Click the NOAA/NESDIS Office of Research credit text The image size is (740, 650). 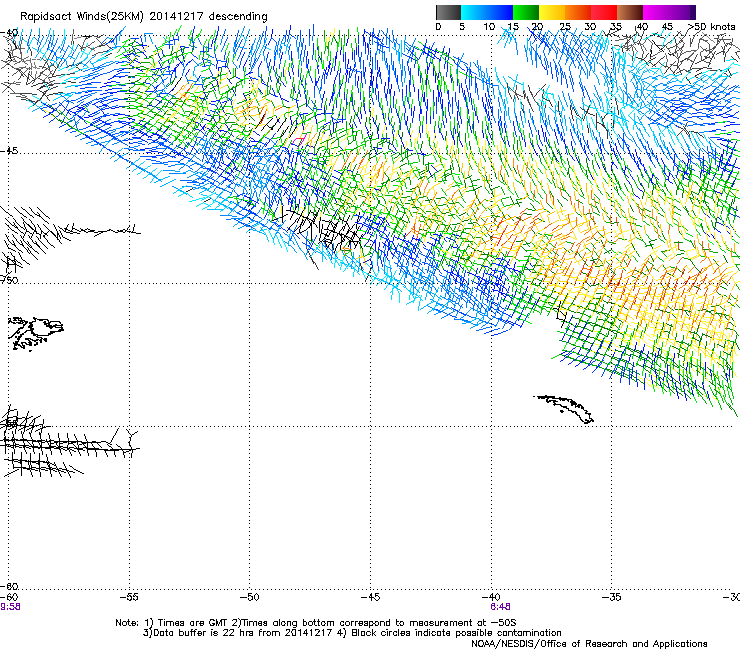[589, 644]
